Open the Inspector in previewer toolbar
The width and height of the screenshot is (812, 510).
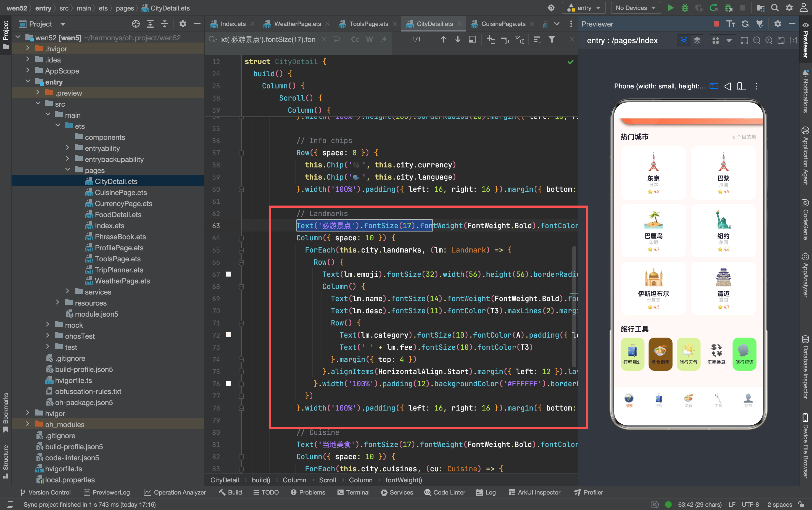point(684,41)
